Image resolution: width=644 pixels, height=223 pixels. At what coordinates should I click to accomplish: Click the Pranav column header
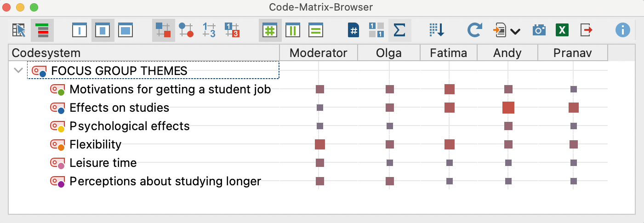pos(573,53)
